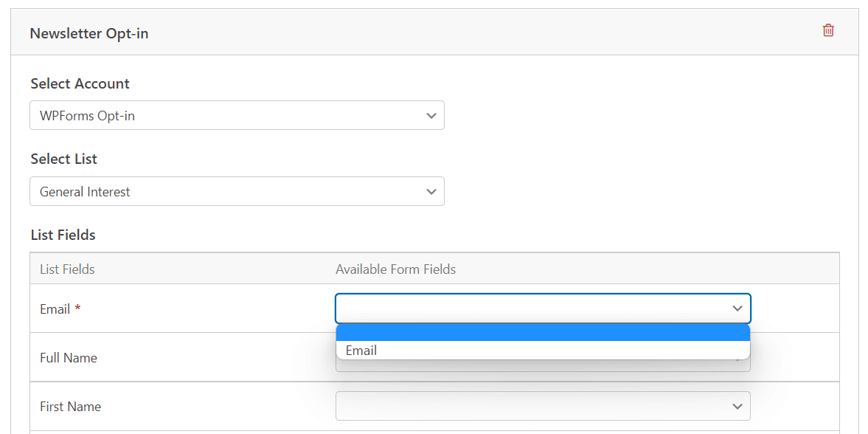Click the List Fields section heading

(62, 235)
